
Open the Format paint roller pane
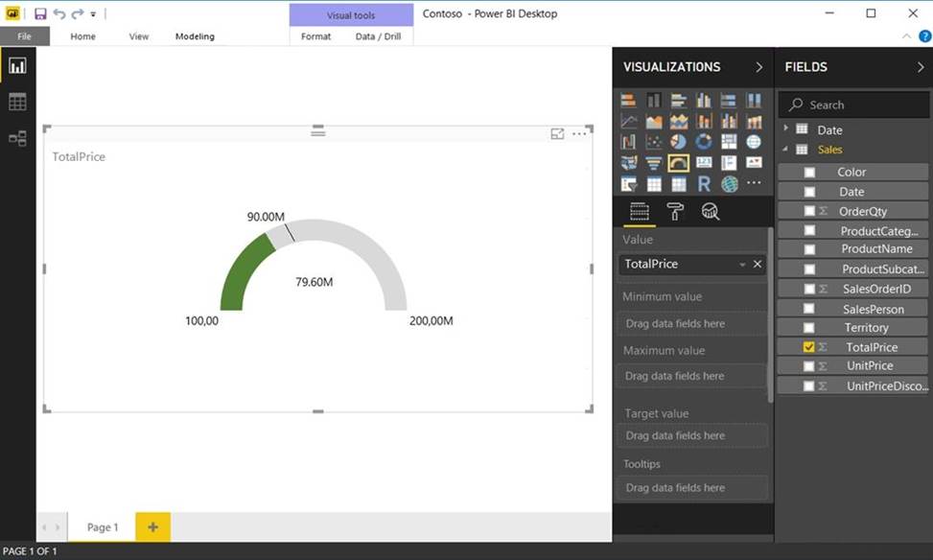tap(675, 212)
